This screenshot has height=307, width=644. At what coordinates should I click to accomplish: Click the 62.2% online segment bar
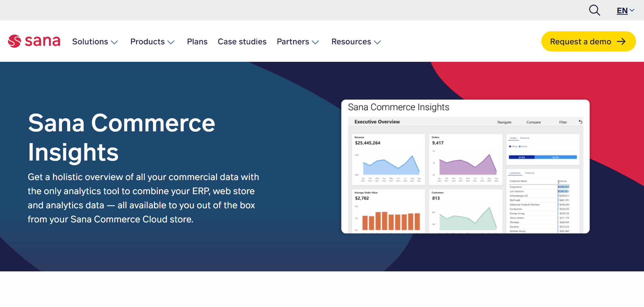pos(556,157)
